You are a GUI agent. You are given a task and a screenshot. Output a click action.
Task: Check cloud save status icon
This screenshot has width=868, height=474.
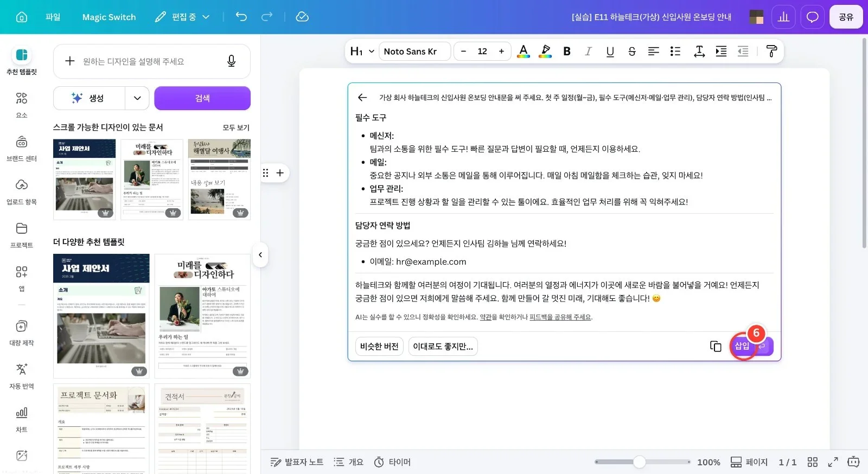pyautogui.click(x=302, y=17)
